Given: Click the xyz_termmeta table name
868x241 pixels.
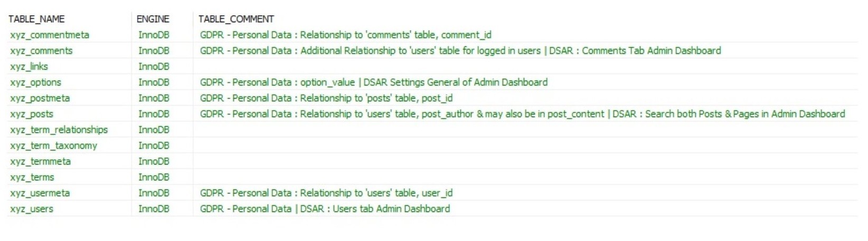Looking at the screenshot, I should click(x=40, y=161).
